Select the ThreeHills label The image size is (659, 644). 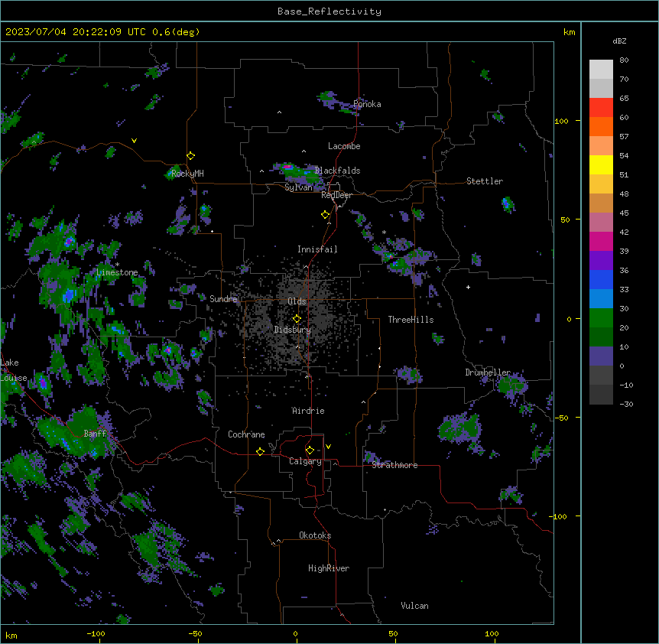point(411,320)
